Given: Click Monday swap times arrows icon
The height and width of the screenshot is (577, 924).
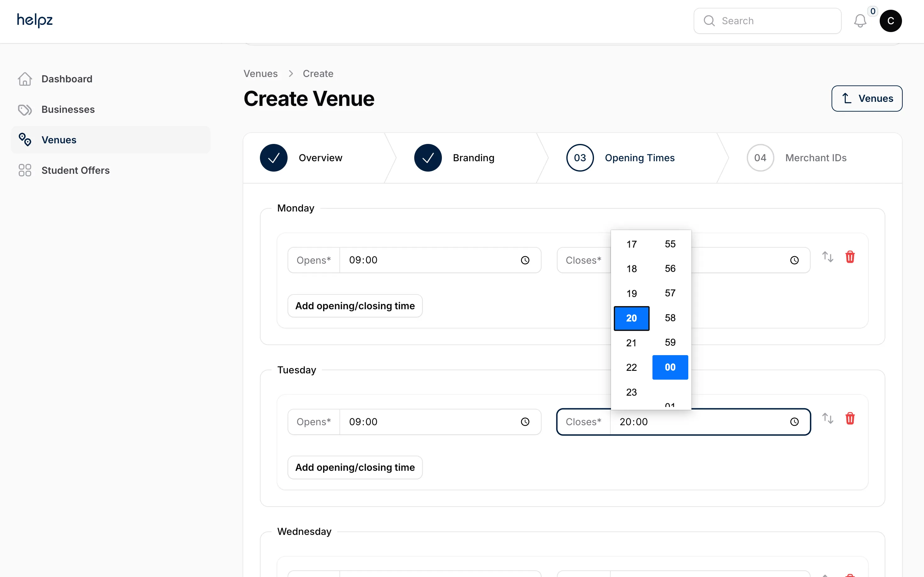Looking at the screenshot, I should 828,257.
